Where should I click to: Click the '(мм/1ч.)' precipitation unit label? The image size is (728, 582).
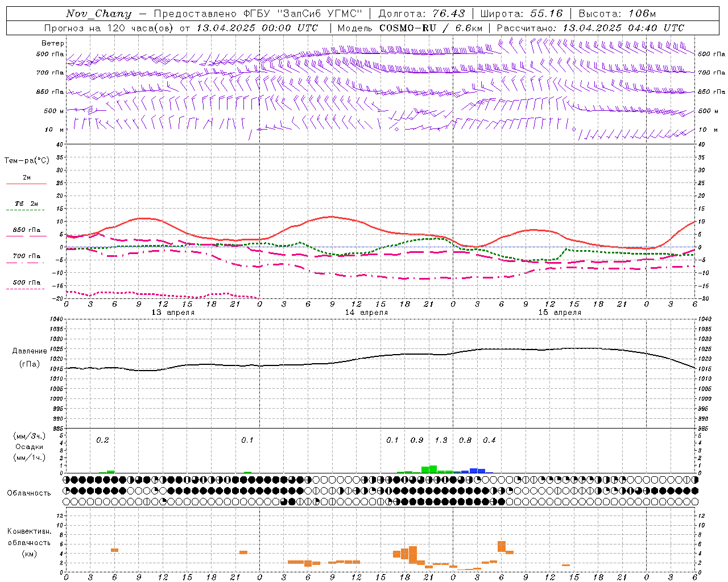point(30,458)
